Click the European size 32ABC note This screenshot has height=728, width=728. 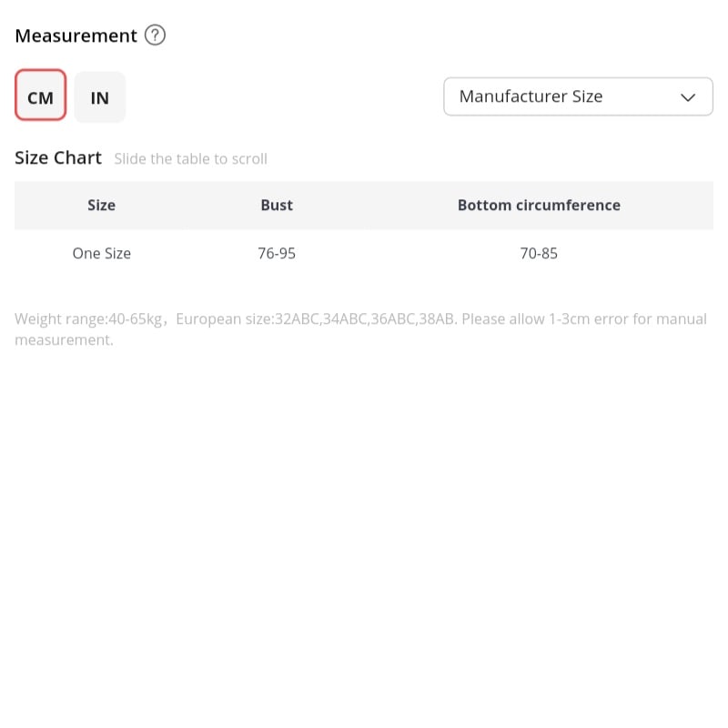click(317, 319)
